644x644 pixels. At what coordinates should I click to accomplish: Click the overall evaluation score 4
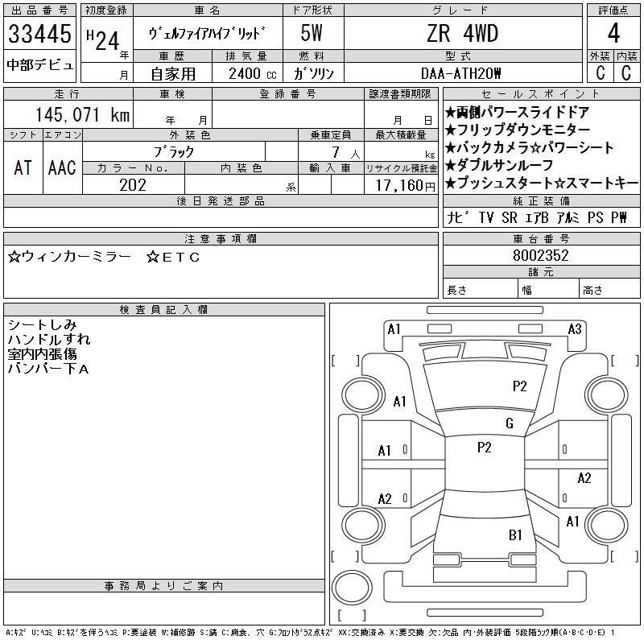coord(613,33)
